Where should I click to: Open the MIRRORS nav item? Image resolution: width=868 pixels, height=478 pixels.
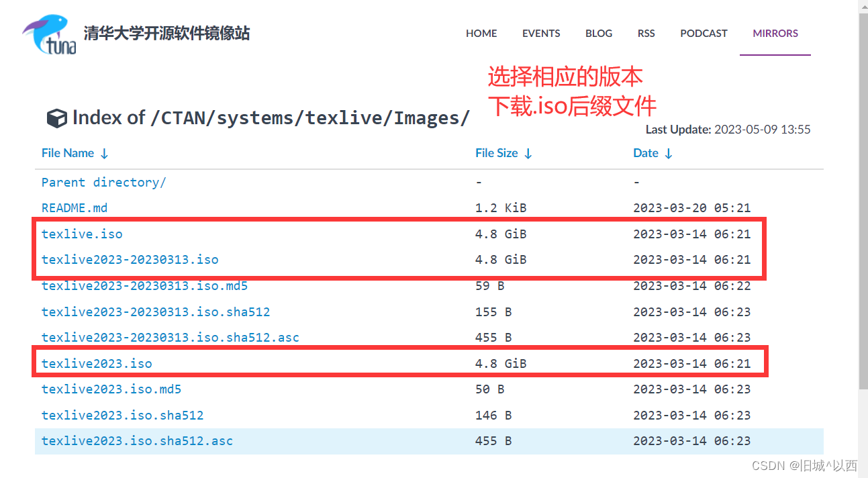pos(775,33)
